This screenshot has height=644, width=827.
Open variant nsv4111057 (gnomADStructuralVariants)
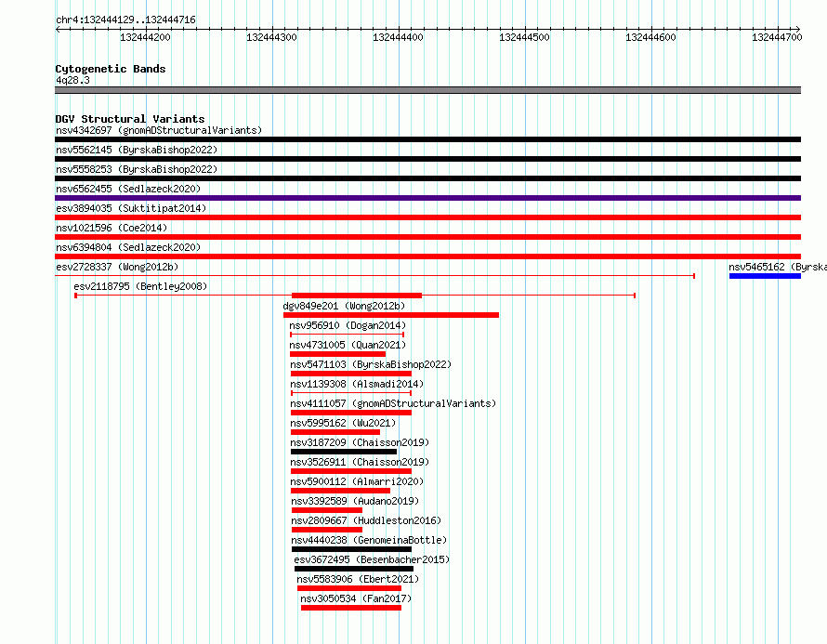(393, 403)
